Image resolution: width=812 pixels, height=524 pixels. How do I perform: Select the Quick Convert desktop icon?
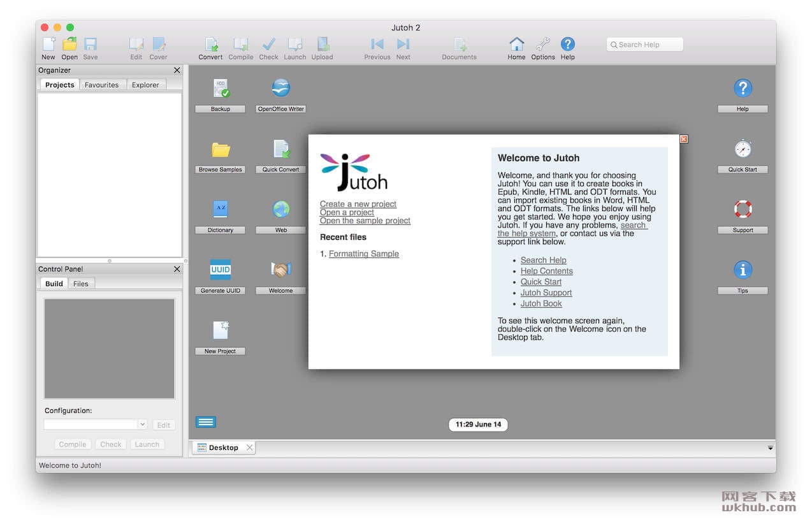click(x=281, y=149)
